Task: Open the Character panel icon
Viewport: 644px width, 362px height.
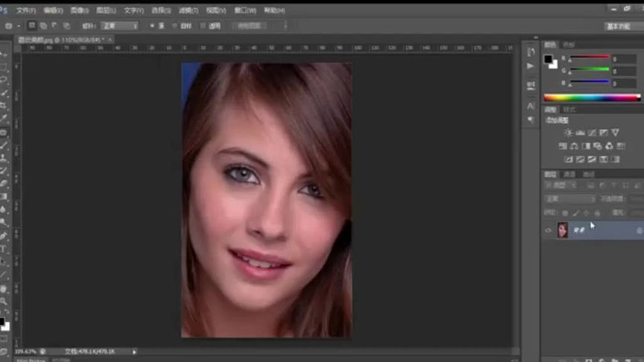Action: pyautogui.click(x=531, y=105)
